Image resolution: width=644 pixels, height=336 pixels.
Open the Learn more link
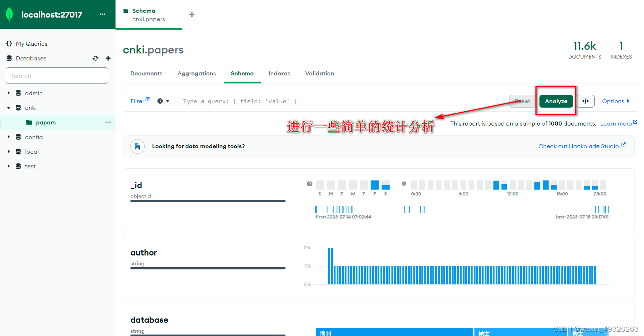pos(618,123)
